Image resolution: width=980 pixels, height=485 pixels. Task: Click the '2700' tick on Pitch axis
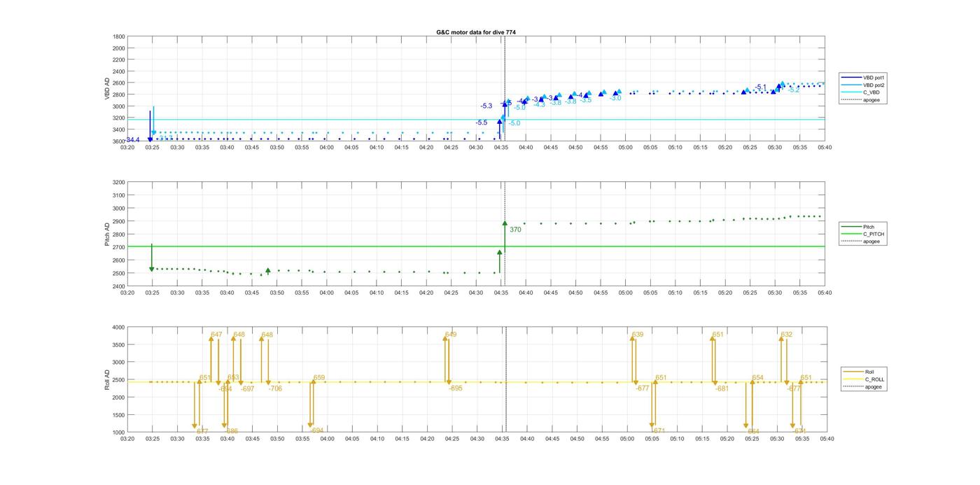point(118,247)
